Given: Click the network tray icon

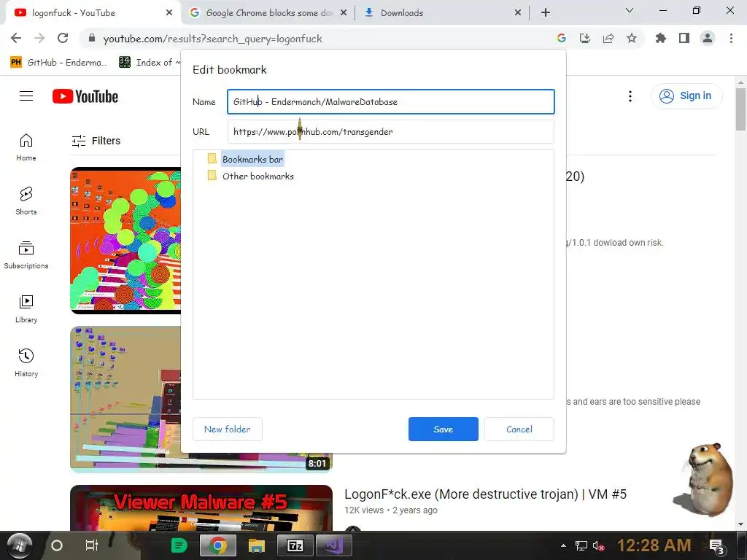Looking at the screenshot, I should click(581, 545).
